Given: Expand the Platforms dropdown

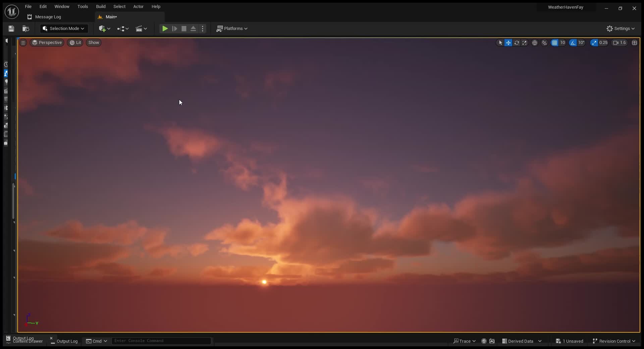Looking at the screenshot, I should pos(232,29).
